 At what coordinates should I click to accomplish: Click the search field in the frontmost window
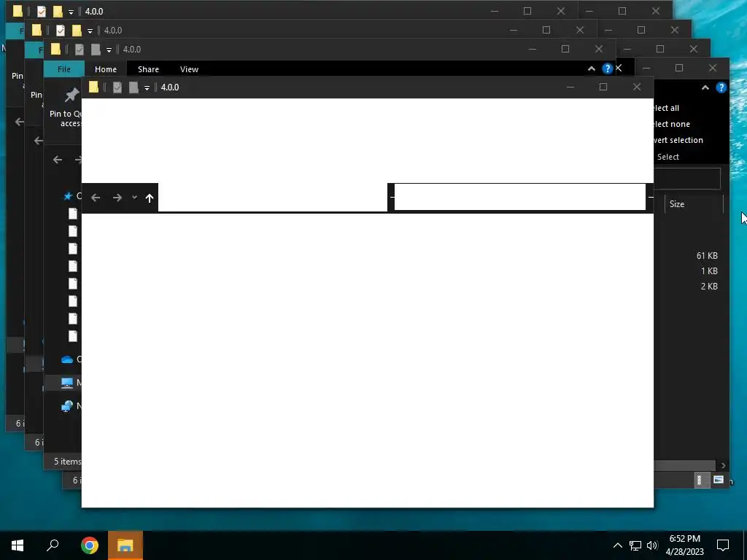tap(519, 197)
